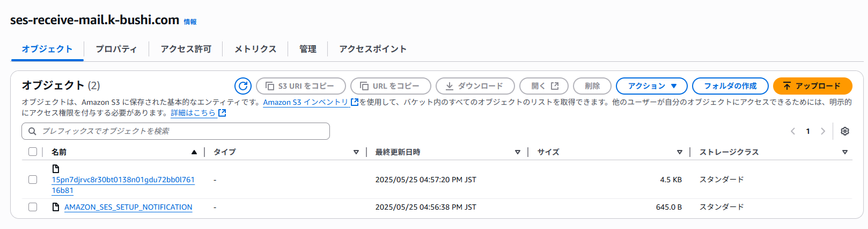The height and width of the screenshot is (229, 868).
Task: Click the タイプ column header
Action: click(x=225, y=152)
